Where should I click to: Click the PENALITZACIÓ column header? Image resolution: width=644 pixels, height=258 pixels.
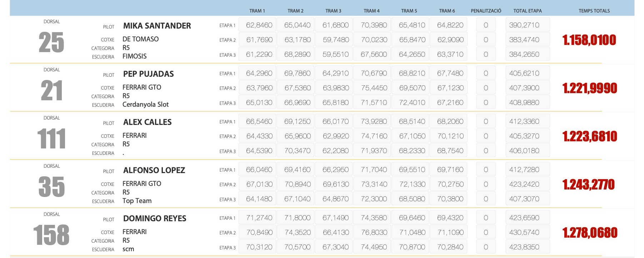486,11
